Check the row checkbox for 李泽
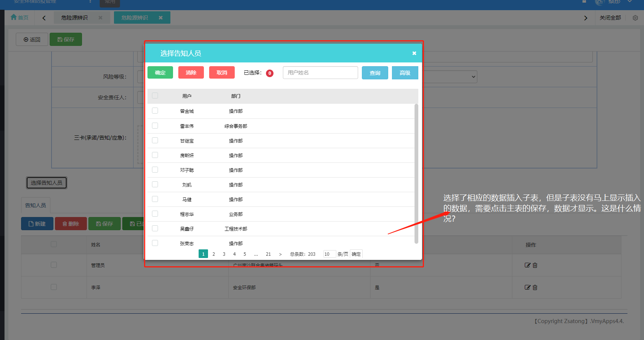This screenshot has width=644, height=340. pos(54,287)
